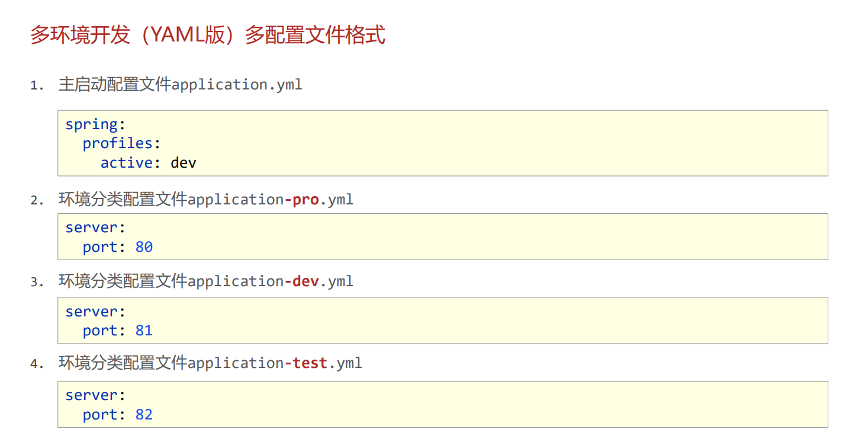
Task: Click the 'port: 80' line
Action: click(118, 247)
